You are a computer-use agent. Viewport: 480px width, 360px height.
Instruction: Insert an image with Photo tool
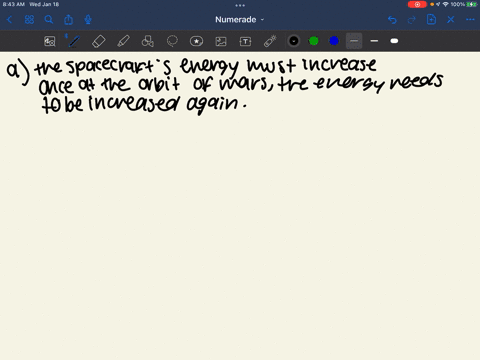(221, 41)
